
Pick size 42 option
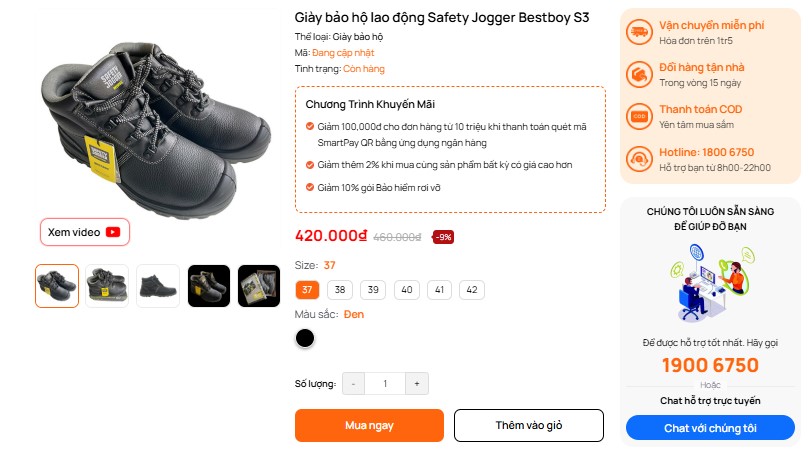click(471, 290)
